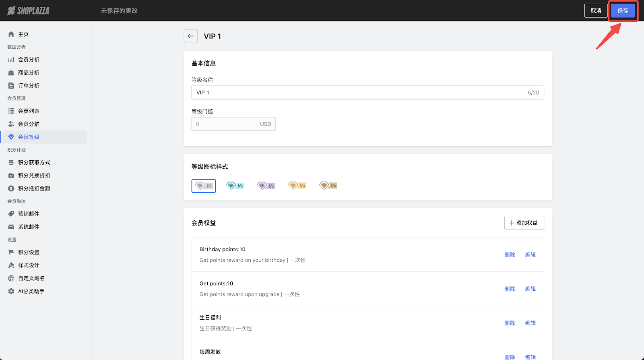The height and width of the screenshot is (360, 644).
Task: Edit the Birthday points:10 benefit
Action: pos(530,255)
